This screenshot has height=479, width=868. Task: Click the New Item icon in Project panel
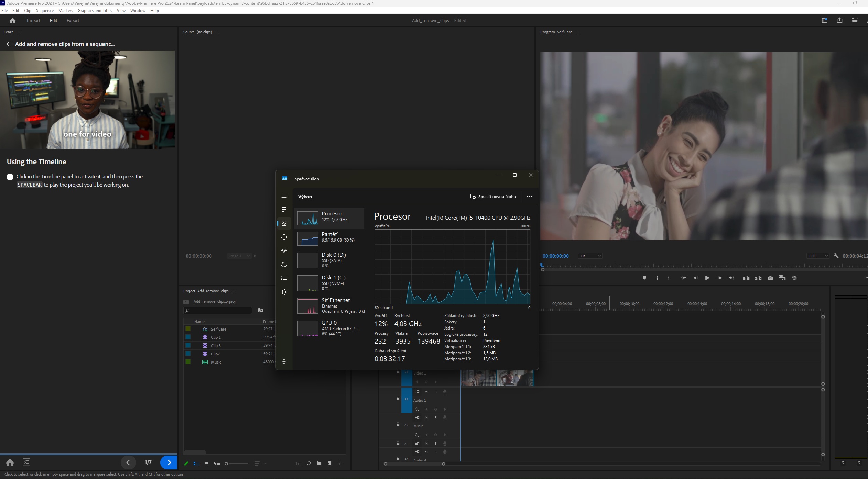pyautogui.click(x=329, y=464)
